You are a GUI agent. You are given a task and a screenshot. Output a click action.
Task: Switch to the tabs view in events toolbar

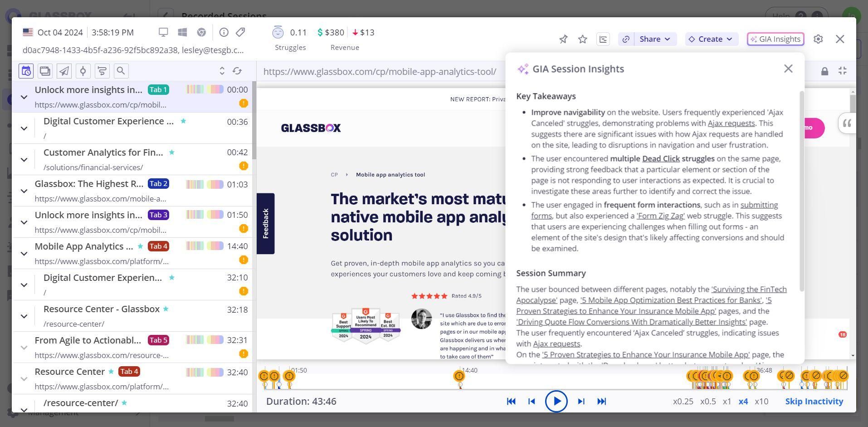[x=45, y=71]
